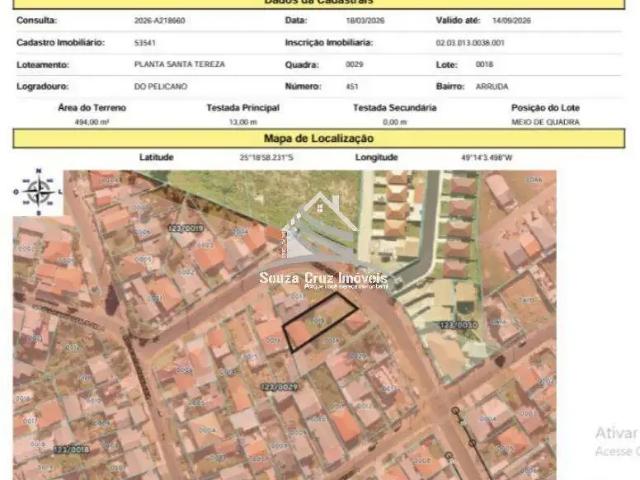640x480 pixels.
Task: Click the 'Longitude' label
Action: pyautogui.click(x=376, y=157)
